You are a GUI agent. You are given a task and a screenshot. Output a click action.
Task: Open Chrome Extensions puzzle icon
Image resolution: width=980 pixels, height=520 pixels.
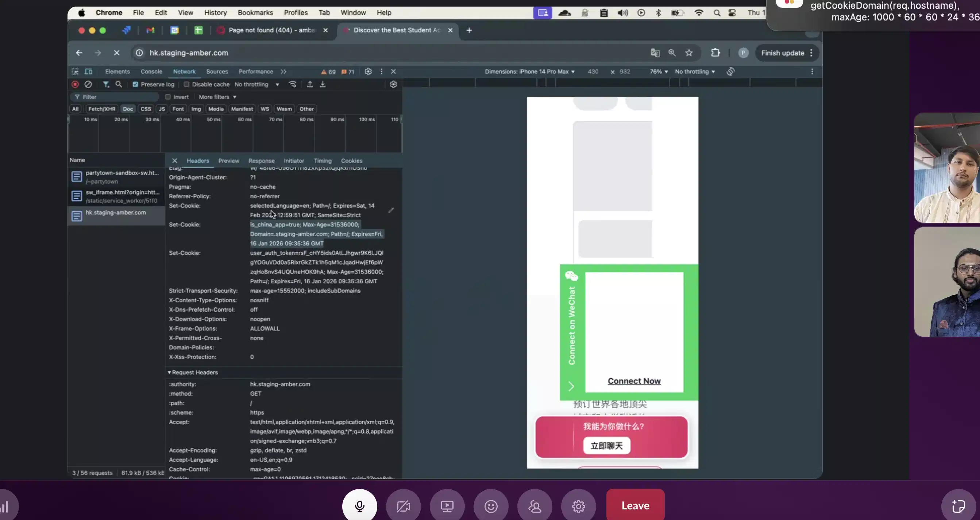[715, 53]
